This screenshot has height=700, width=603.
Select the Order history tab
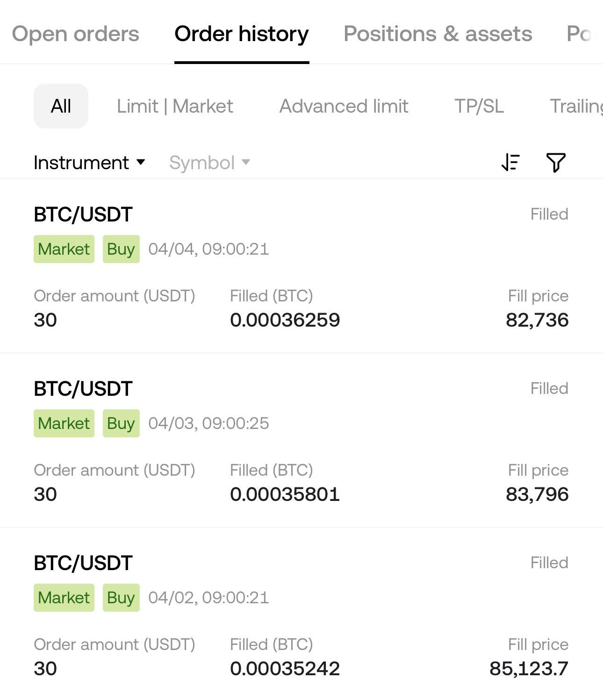242,34
